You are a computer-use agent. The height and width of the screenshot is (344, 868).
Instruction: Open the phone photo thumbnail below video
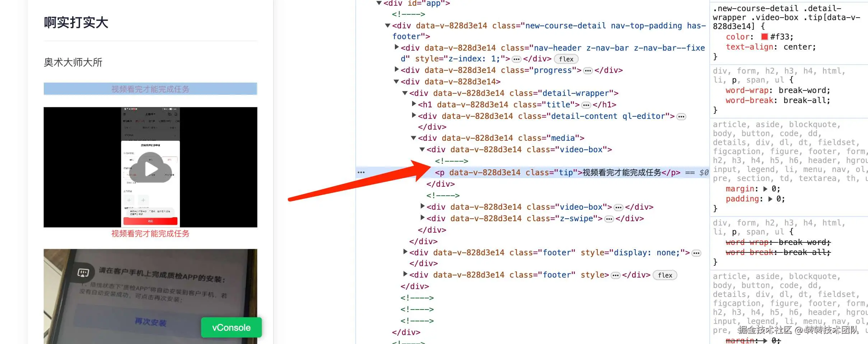tap(150, 296)
